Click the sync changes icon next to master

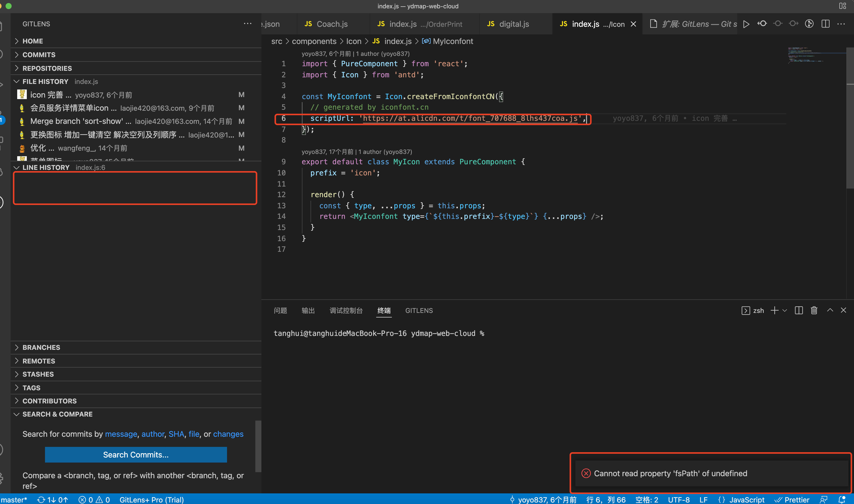click(42, 499)
